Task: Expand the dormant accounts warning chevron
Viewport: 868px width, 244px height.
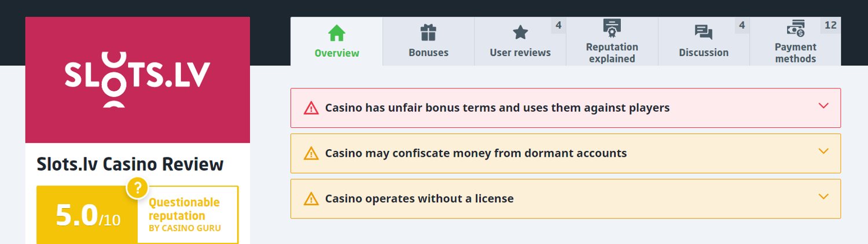Action: click(x=824, y=151)
